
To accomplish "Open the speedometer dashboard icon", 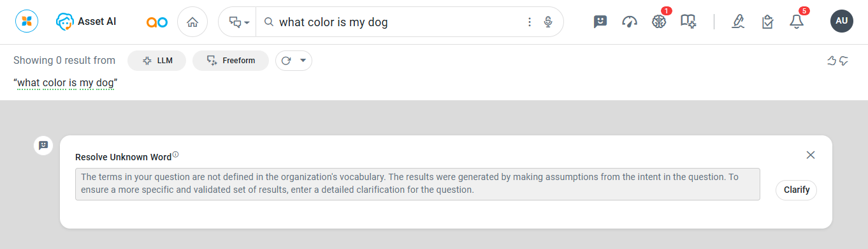I will coord(630,22).
